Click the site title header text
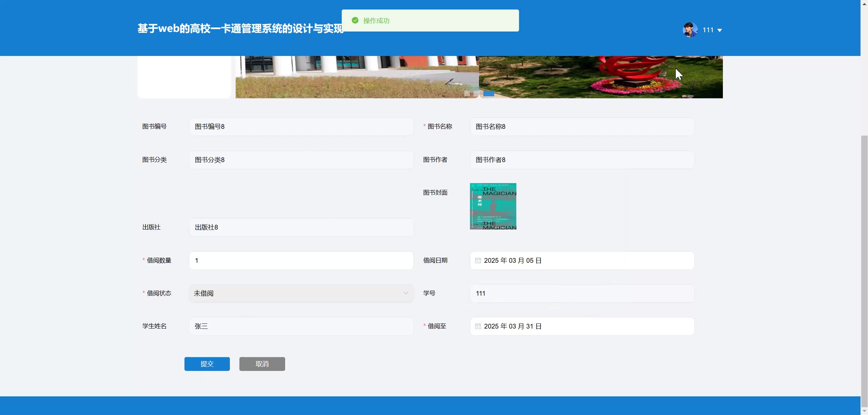 pos(240,28)
